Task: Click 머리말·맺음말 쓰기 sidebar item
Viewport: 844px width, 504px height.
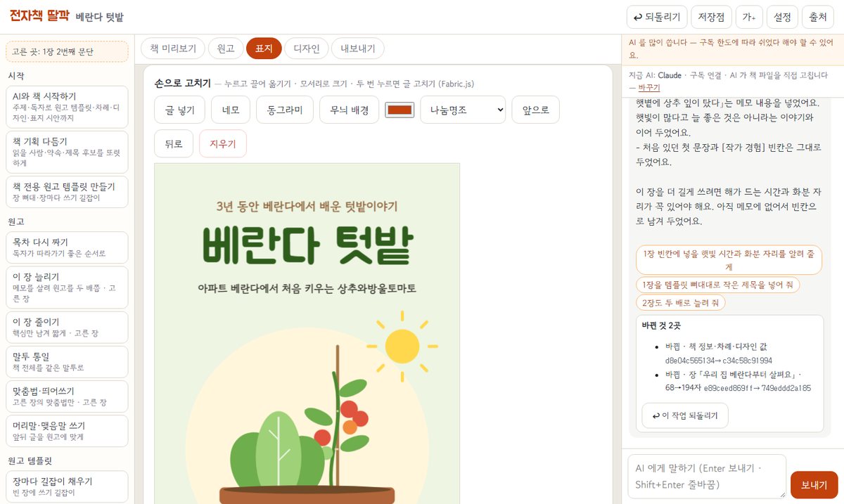Action: pos(67,431)
